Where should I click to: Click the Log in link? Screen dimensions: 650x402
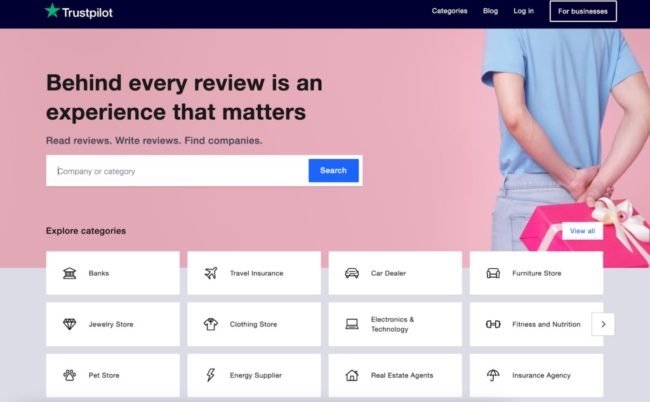(x=523, y=11)
